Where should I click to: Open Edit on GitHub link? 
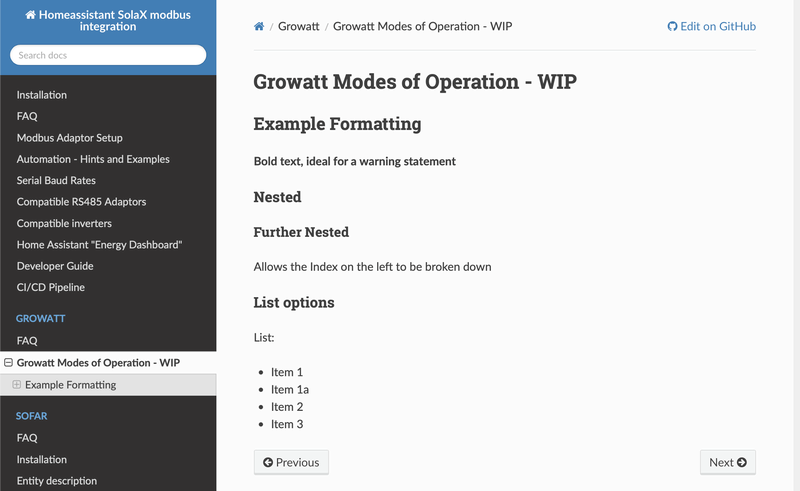(x=711, y=26)
